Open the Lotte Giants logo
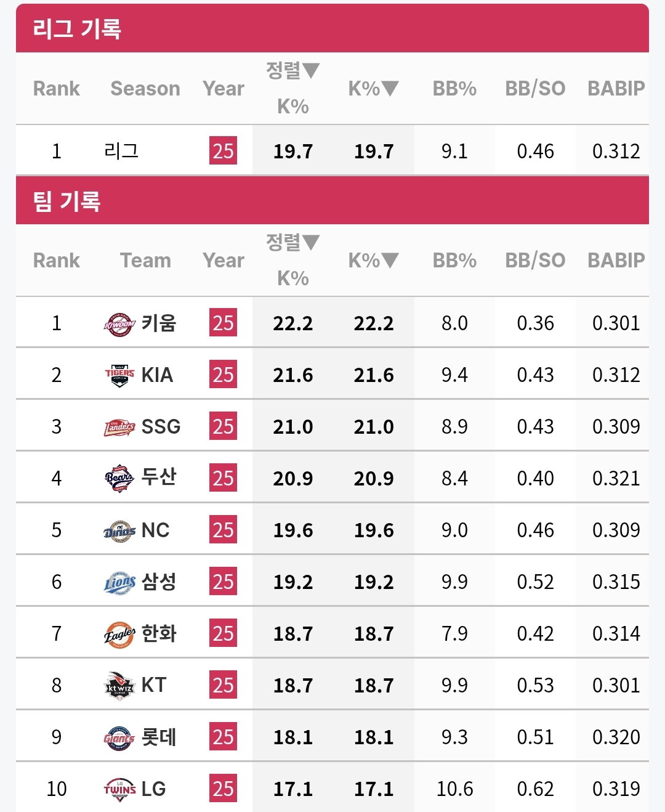The image size is (665, 812). coord(119,737)
